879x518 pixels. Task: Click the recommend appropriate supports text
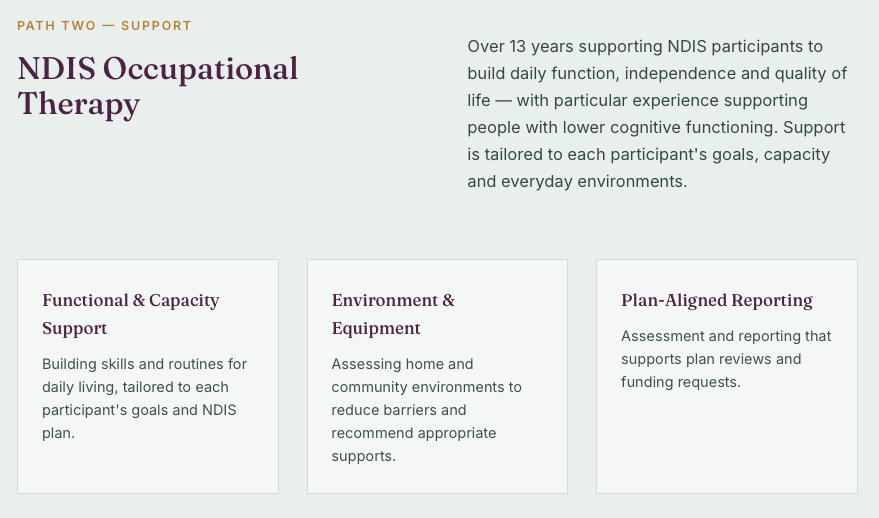point(414,445)
